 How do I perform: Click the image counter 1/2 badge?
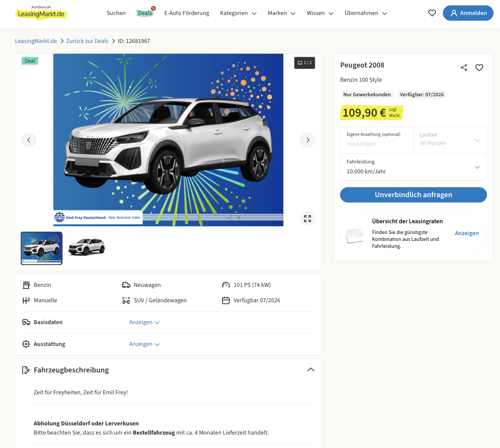coord(305,63)
